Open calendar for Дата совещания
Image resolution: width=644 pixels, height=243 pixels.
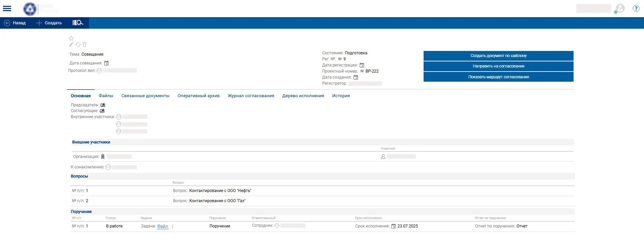(x=106, y=63)
